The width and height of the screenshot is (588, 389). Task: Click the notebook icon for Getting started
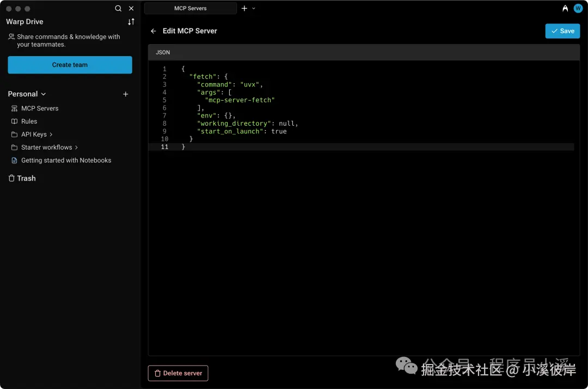click(x=14, y=160)
